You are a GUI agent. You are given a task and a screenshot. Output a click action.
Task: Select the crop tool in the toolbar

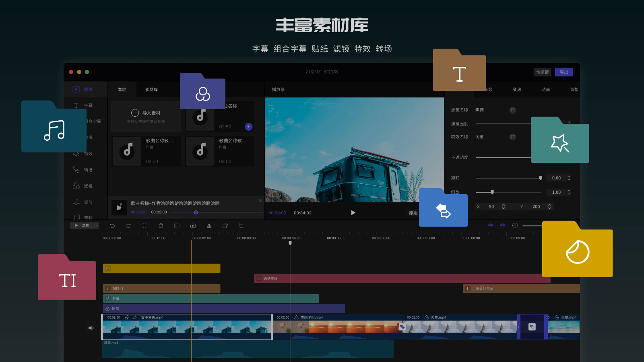point(241,226)
